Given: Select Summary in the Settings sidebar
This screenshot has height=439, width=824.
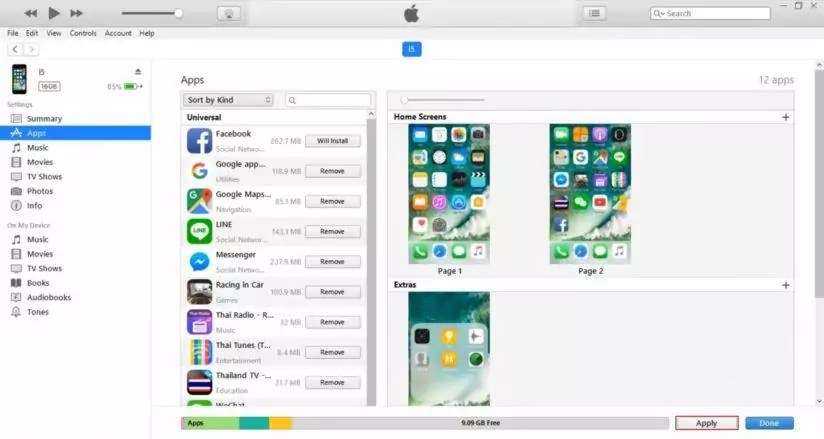Looking at the screenshot, I should (x=44, y=118).
